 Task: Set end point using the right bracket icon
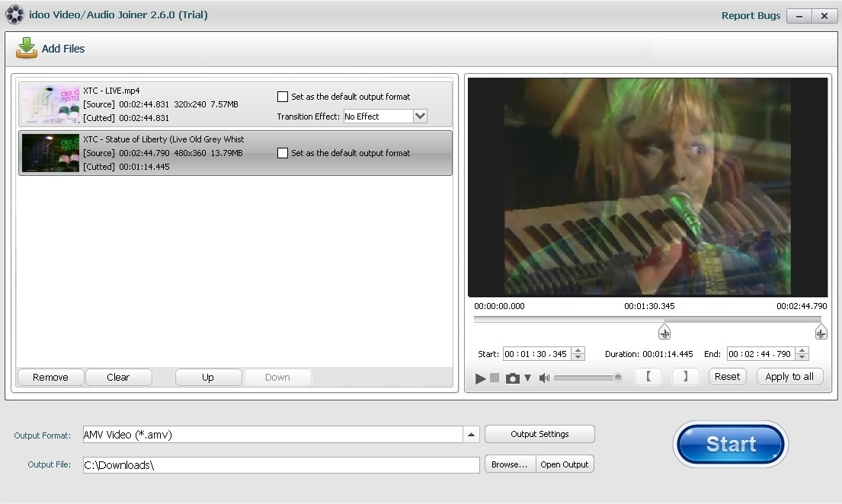click(x=684, y=376)
